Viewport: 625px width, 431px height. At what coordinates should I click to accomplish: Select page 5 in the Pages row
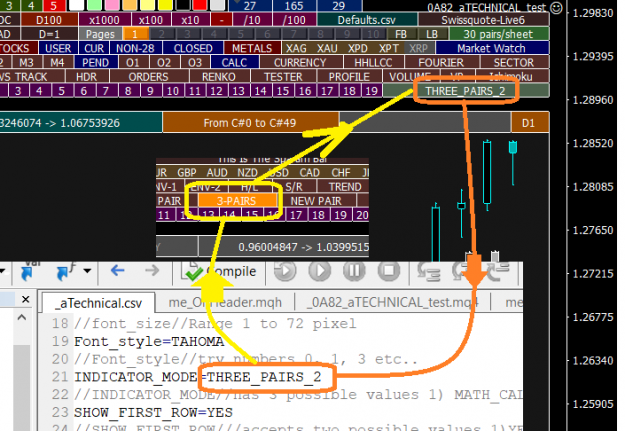241,34
